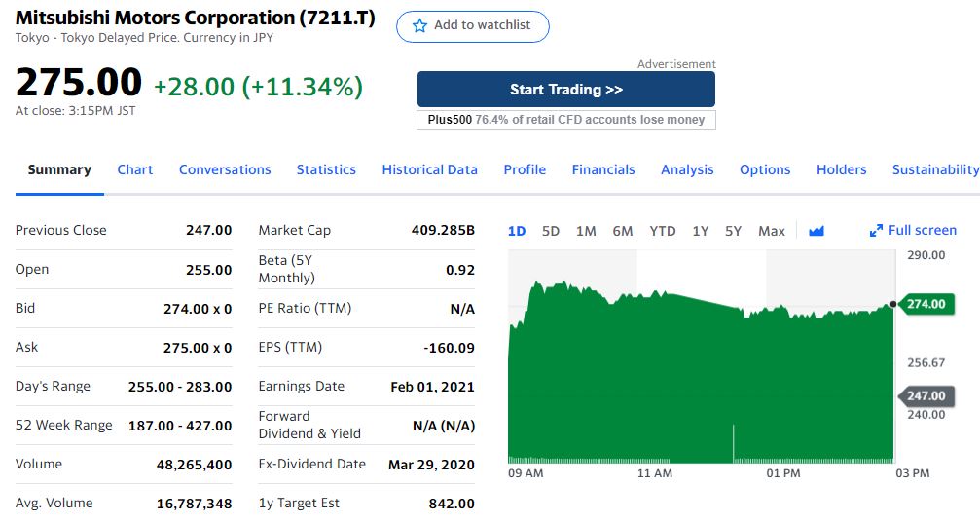Image resolution: width=980 pixels, height=524 pixels.
Task: Click the Full screen expand arrows icon
Action: point(876,231)
